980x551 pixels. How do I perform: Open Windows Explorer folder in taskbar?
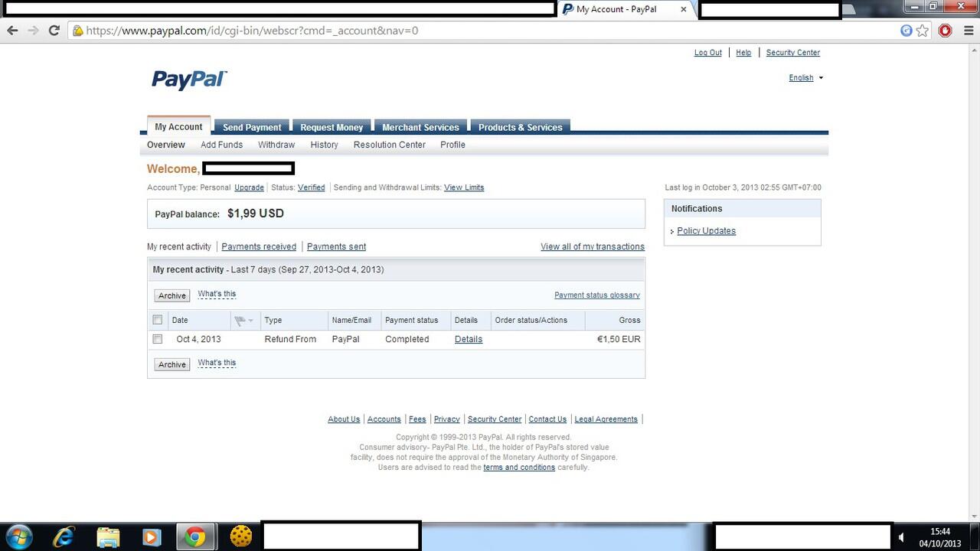point(108,537)
